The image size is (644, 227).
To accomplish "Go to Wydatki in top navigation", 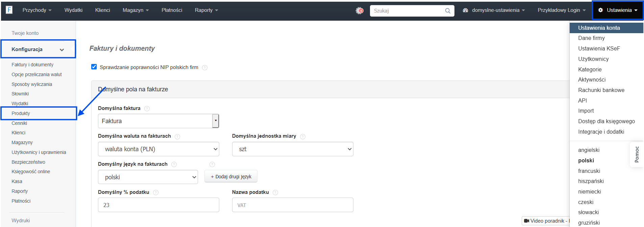I will [73, 10].
